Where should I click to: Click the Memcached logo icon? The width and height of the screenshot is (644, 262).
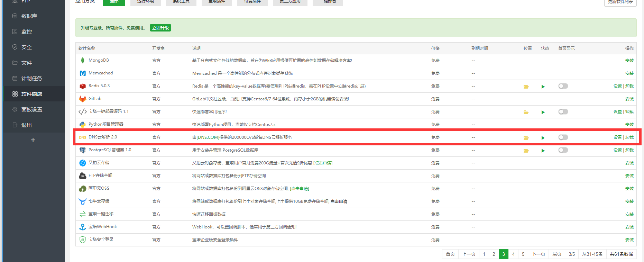(x=82, y=73)
